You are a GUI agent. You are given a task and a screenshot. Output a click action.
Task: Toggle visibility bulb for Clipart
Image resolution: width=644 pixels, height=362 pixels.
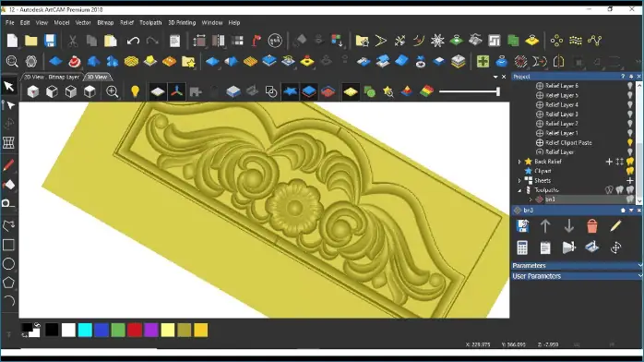tap(630, 171)
